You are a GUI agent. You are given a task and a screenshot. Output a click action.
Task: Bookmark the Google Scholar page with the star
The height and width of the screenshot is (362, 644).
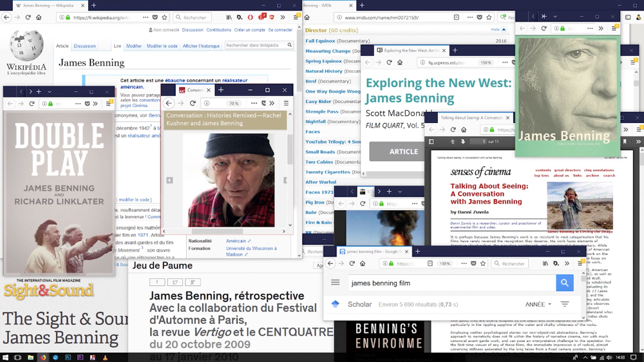483,263
